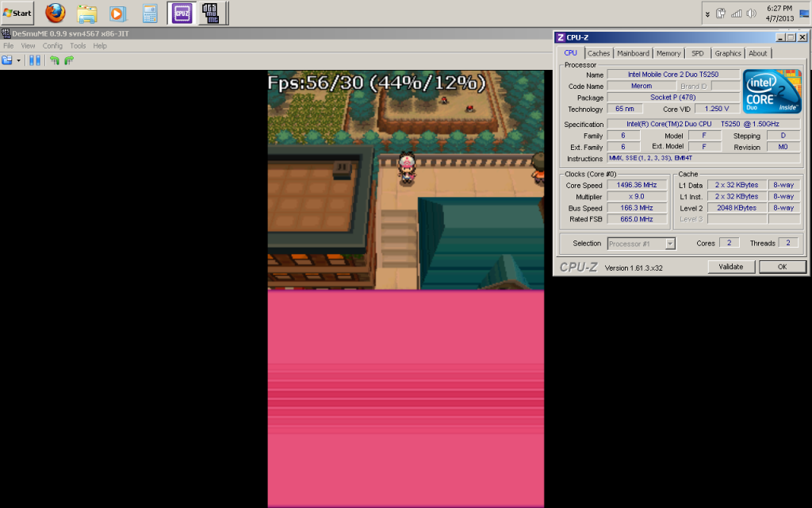Switch to DeSmuME via taskbar icon

[x=210, y=13]
